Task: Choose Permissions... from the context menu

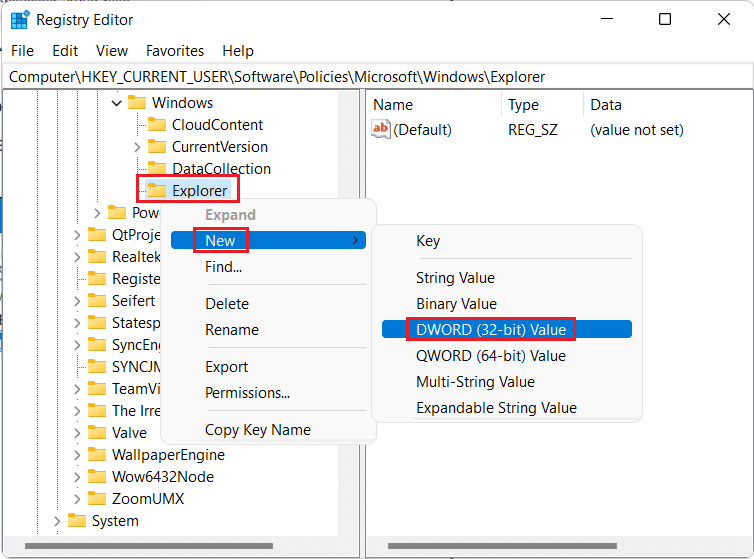Action: [268, 392]
